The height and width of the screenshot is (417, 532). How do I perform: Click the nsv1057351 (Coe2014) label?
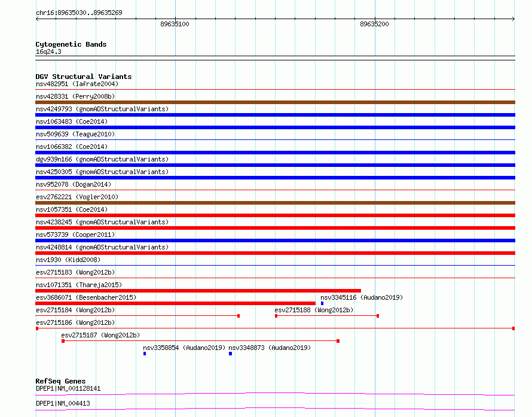click(x=72, y=209)
